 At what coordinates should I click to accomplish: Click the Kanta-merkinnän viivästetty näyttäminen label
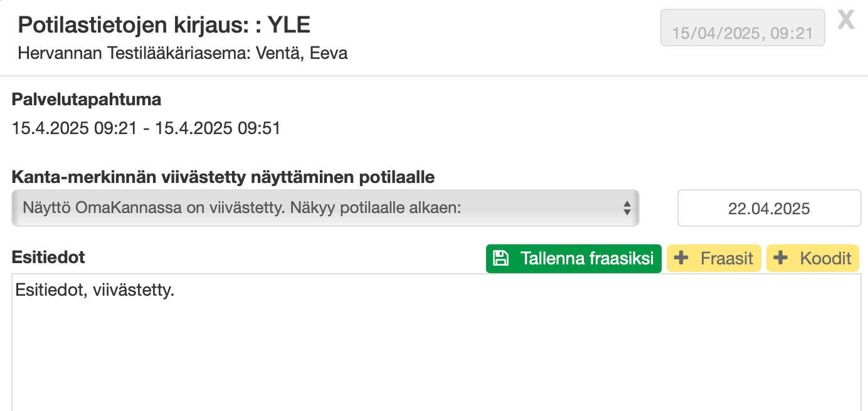223,177
